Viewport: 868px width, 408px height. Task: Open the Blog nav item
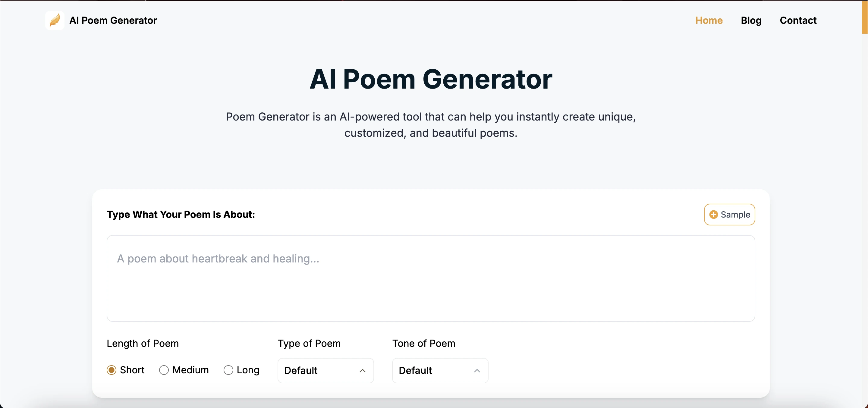click(x=751, y=20)
